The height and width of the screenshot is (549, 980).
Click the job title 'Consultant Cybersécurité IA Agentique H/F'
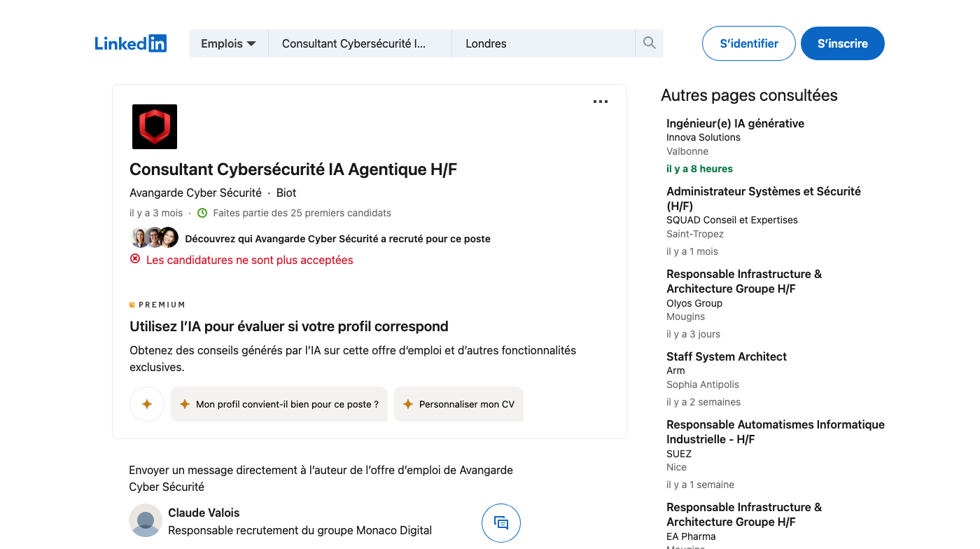293,169
